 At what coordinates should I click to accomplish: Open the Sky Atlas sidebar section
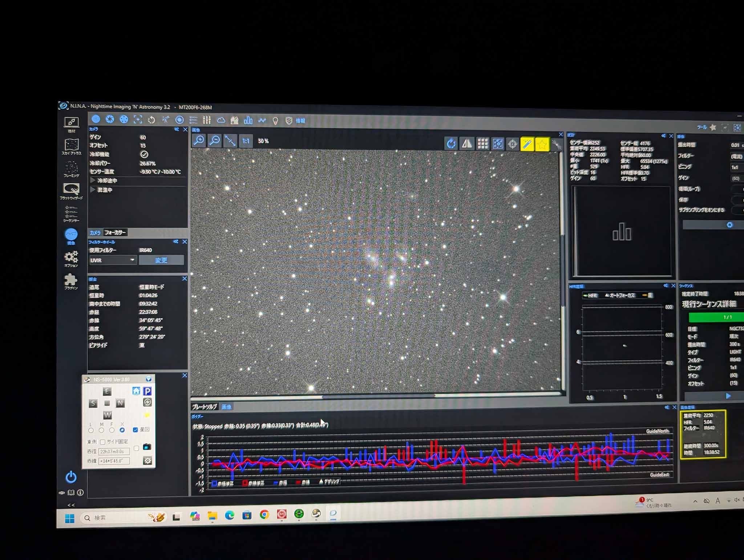coord(71,146)
